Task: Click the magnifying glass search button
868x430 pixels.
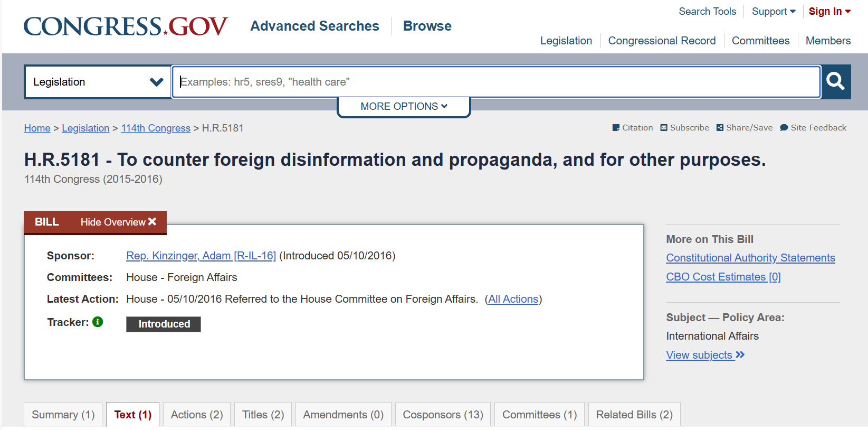Action: [836, 82]
